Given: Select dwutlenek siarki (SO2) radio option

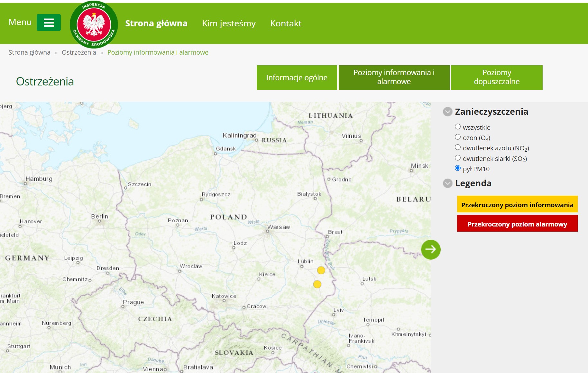Looking at the screenshot, I should pyautogui.click(x=458, y=158).
